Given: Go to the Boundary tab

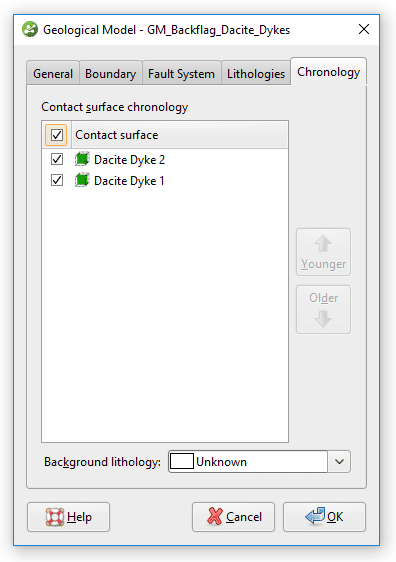Looking at the screenshot, I should [x=110, y=73].
